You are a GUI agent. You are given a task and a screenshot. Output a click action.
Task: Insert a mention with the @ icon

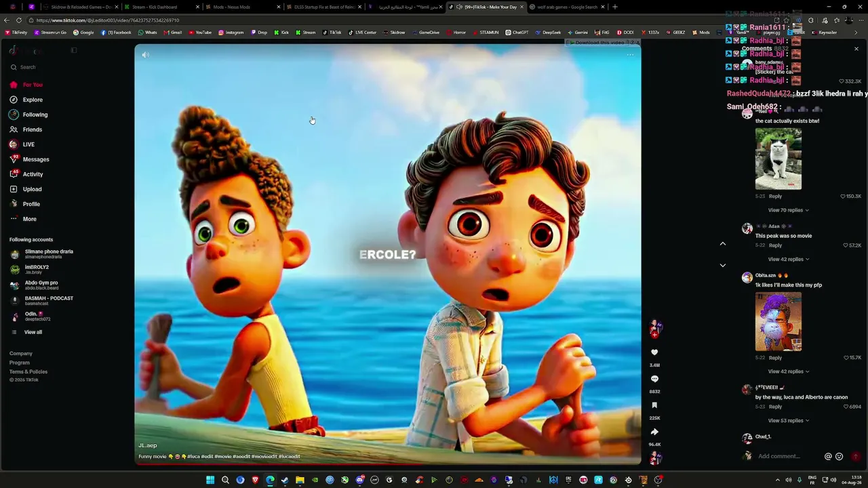coord(828,456)
